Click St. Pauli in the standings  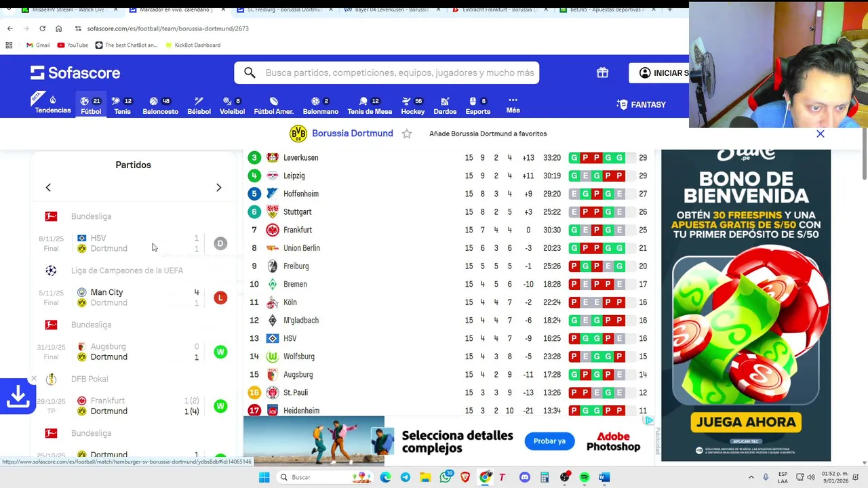coord(296,392)
